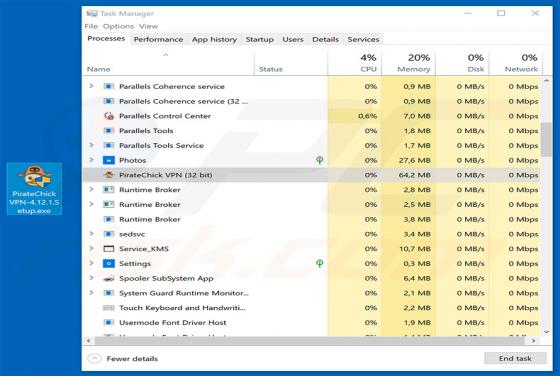The image size is (560, 376).
Task: Click the Settings gear process icon
Action: 109,264
